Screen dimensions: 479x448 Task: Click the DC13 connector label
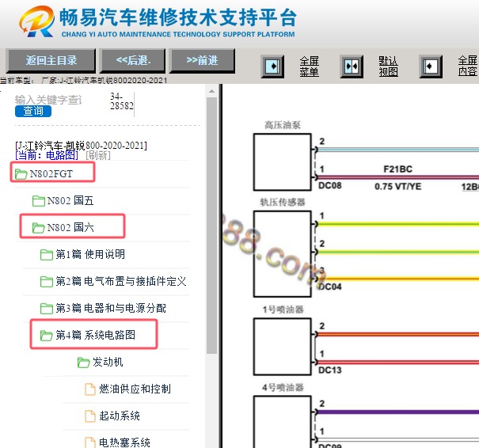tap(330, 370)
